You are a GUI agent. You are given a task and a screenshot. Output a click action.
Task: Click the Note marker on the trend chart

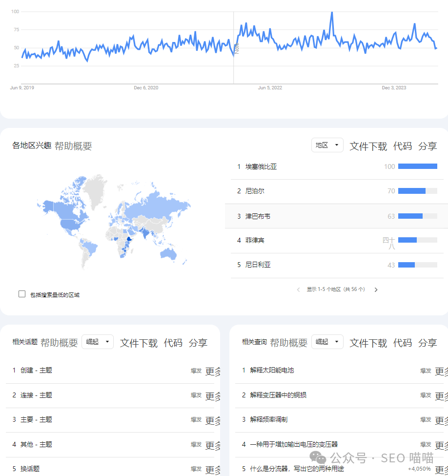pyautogui.click(x=237, y=48)
